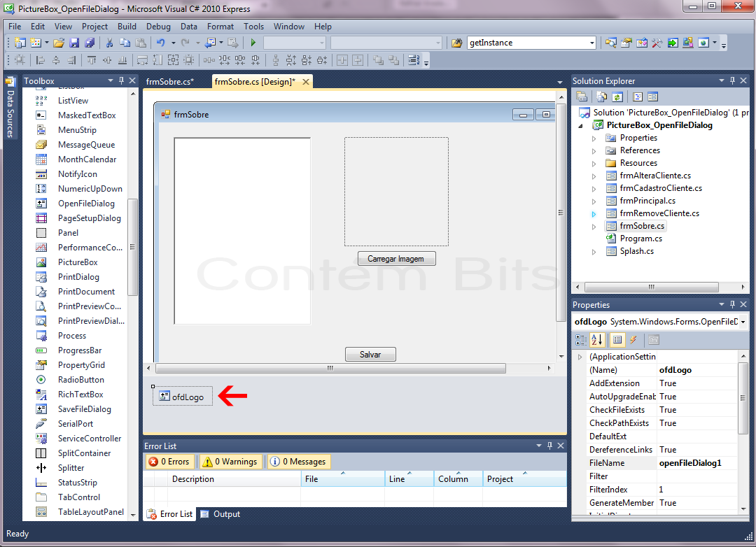Open the Properties Window toolbar icon
756x547 pixels.
pos(626,43)
